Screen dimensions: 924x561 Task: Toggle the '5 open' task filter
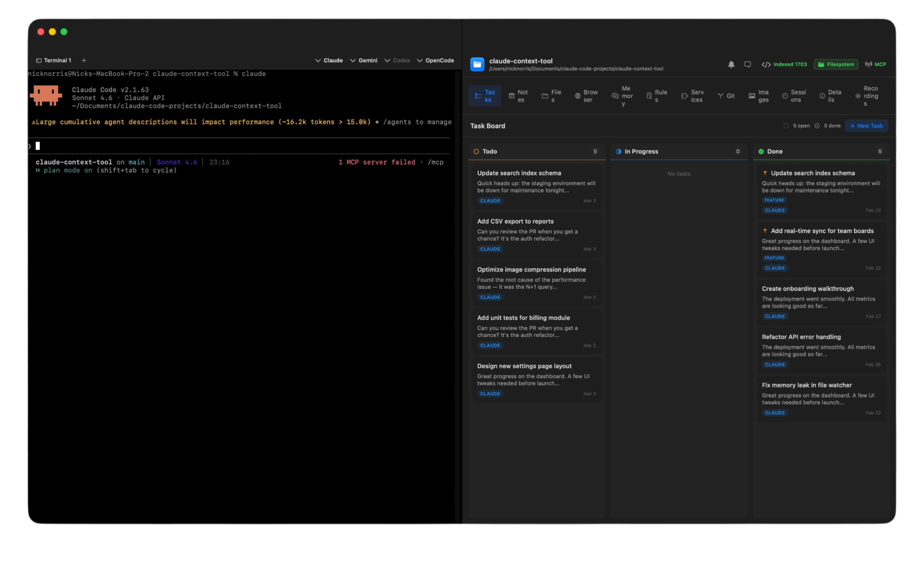pos(798,126)
